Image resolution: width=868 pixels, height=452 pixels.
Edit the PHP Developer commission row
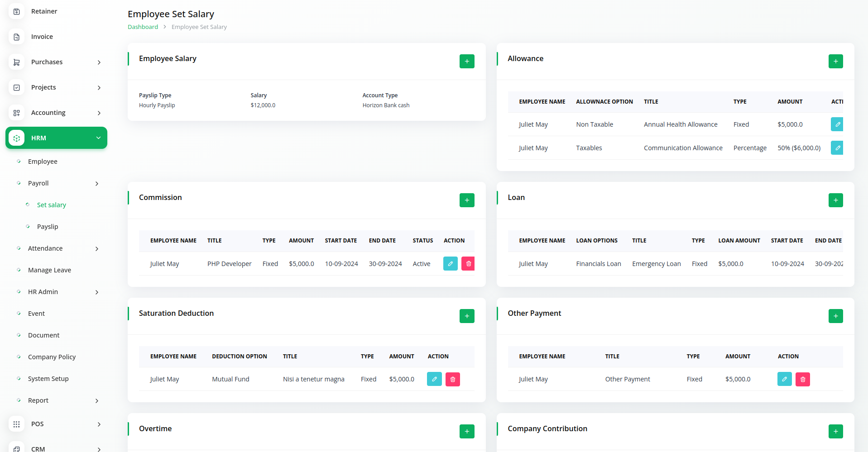pyautogui.click(x=450, y=264)
